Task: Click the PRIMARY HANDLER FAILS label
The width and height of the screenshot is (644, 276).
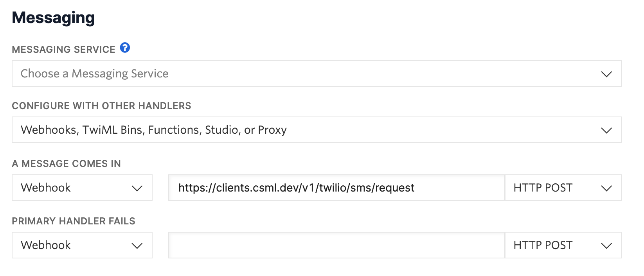Action: [x=74, y=221]
